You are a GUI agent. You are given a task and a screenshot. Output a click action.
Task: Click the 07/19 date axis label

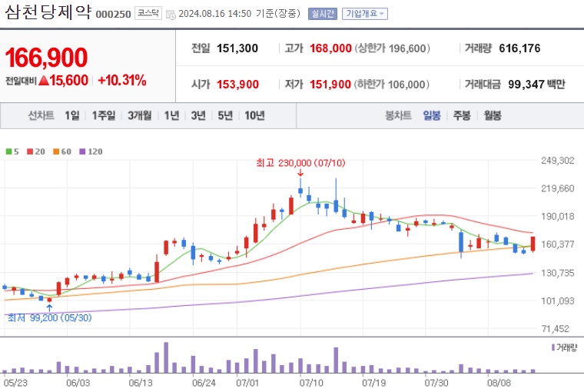(373, 383)
